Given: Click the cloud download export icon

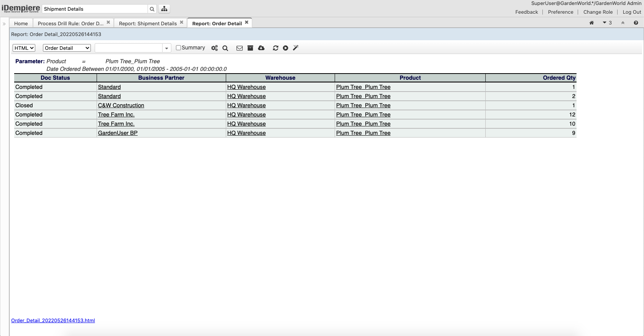Looking at the screenshot, I should point(261,48).
